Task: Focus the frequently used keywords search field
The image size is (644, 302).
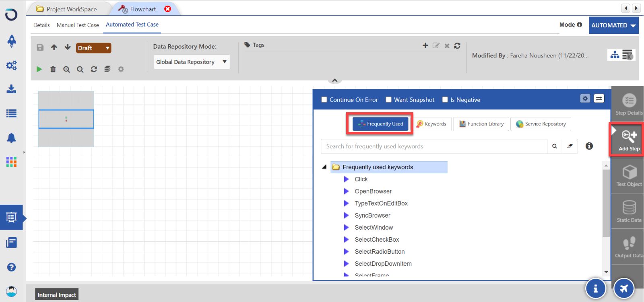Action: [x=434, y=146]
